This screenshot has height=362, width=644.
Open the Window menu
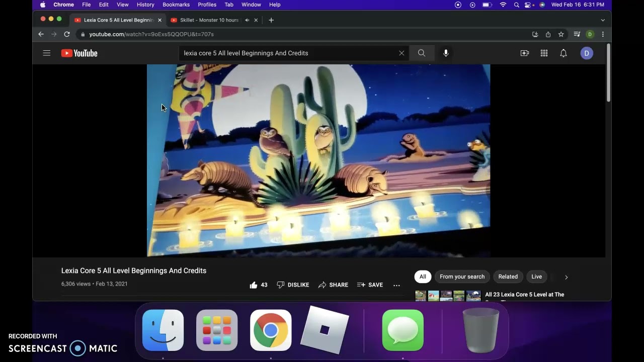click(x=251, y=5)
